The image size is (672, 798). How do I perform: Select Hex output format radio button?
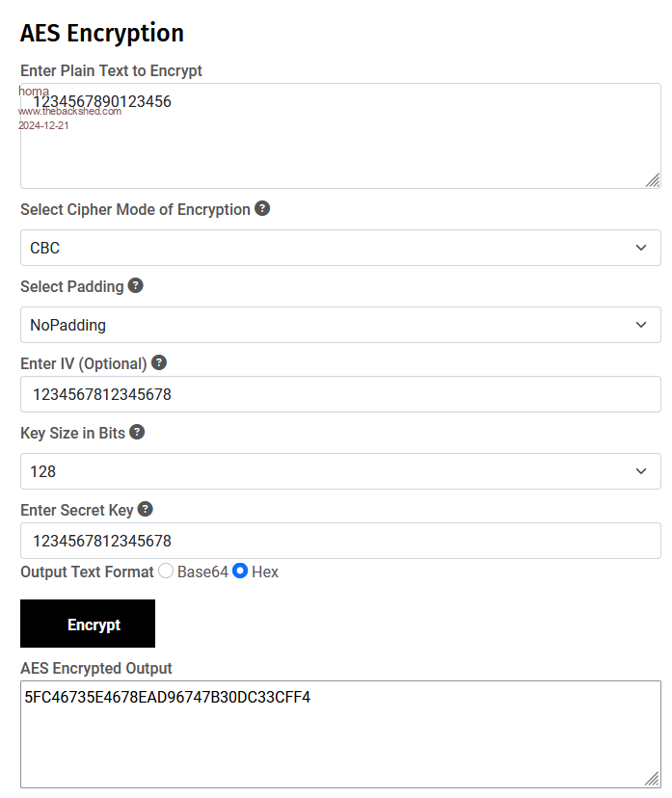point(240,572)
